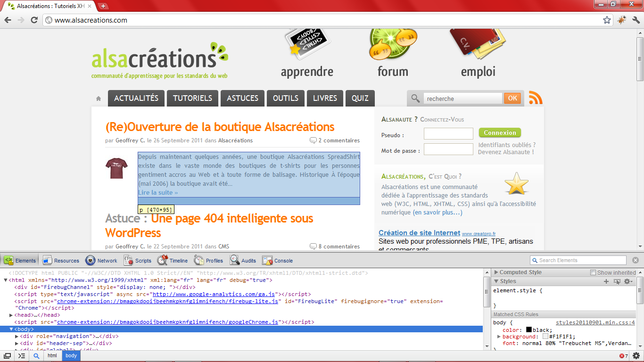Collapse the html node in DOM tree
Image resolution: width=644 pixels, height=362 pixels.
(x=6, y=280)
